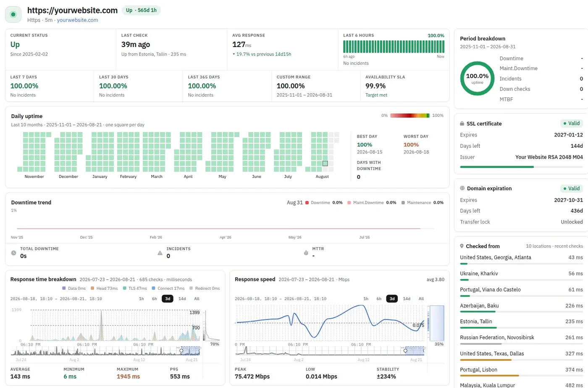
Task: Switch Response speed chart to 6h
Action: coord(379,299)
